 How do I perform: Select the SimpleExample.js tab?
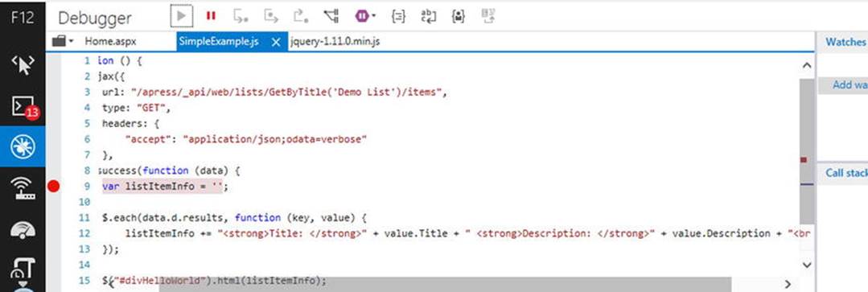219,42
